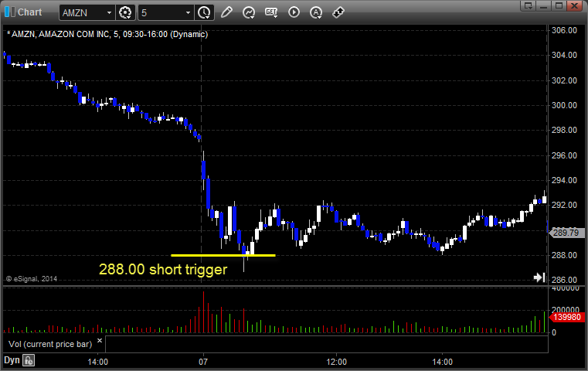Click the Dyn label in bottom corner

(x=12, y=360)
